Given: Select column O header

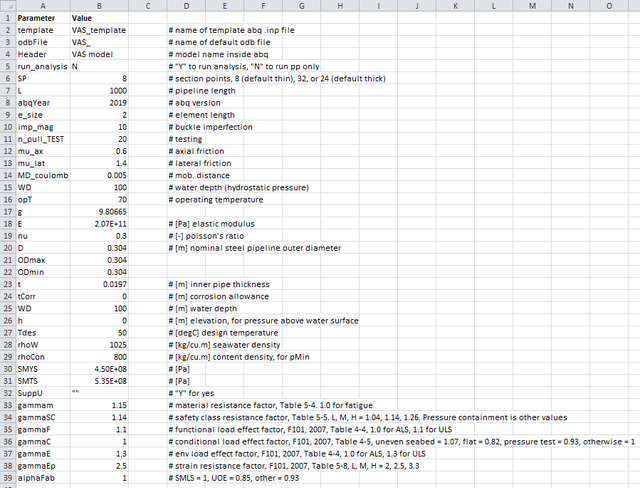Looking at the screenshot, I should [x=609, y=6].
